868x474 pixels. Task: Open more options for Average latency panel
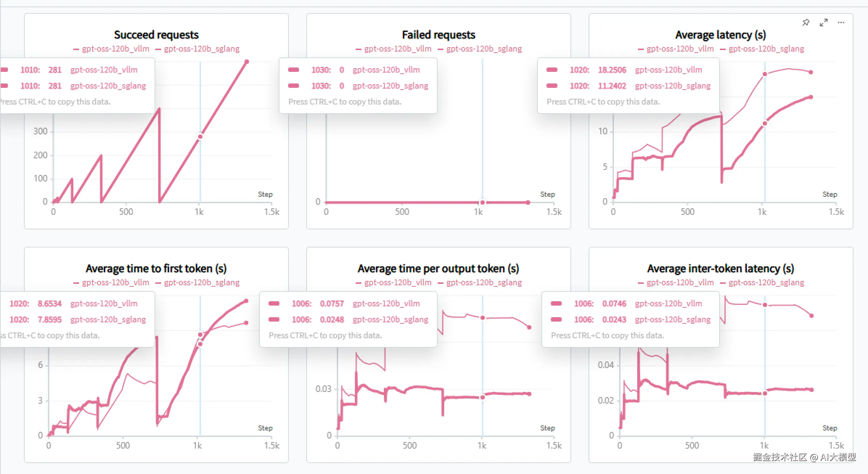[841, 23]
